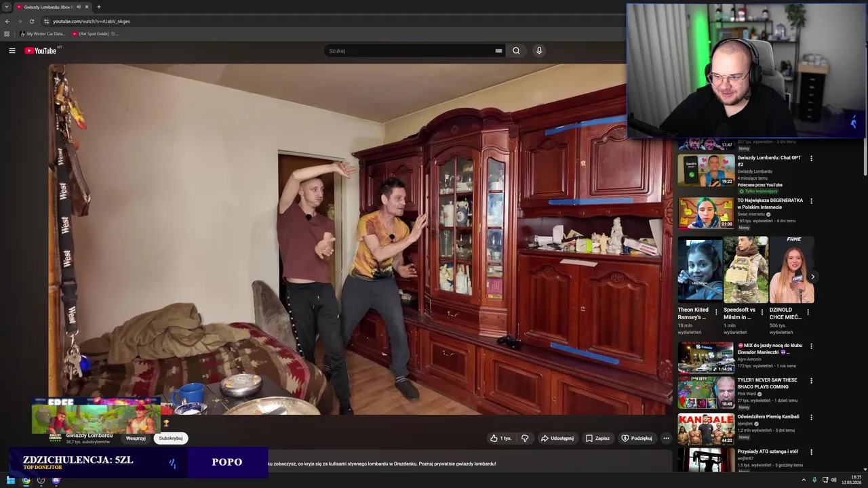Open Świat Internetu channel link
This screenshot has width=868, height=488.
pos(751,214)
